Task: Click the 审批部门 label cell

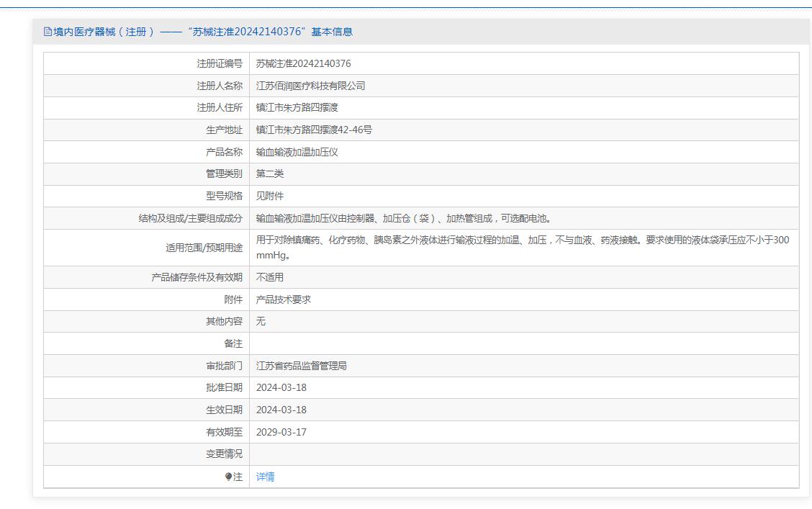Action: 146,366
